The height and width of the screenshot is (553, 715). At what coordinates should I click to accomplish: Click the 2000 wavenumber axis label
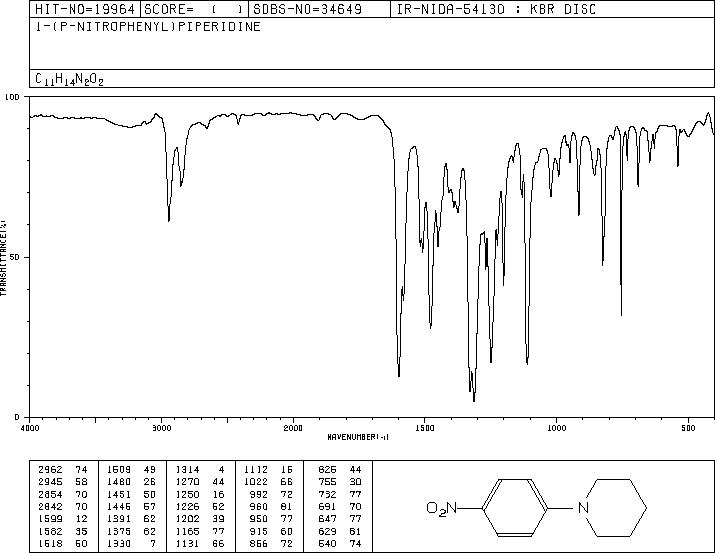pyautogui.click(x=293, y=428)
